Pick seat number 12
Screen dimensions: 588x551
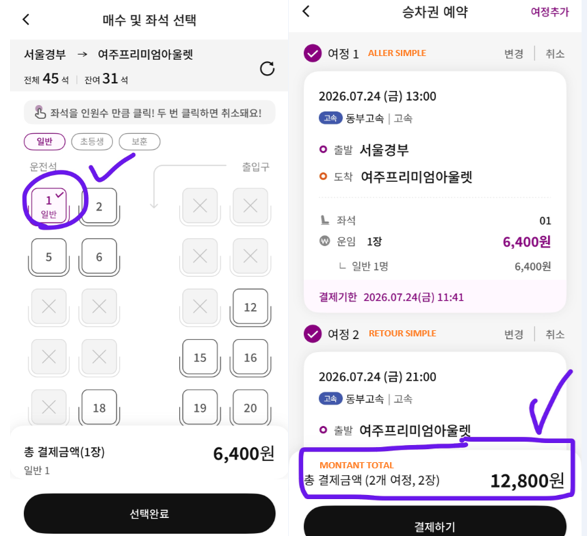[x=250, y=307]
